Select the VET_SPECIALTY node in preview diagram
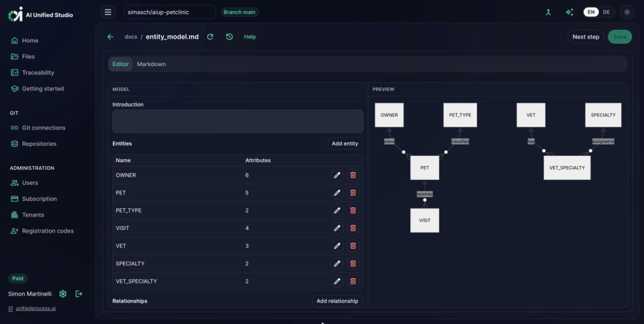This screenshot has height=324, width=644. [567, 168]
